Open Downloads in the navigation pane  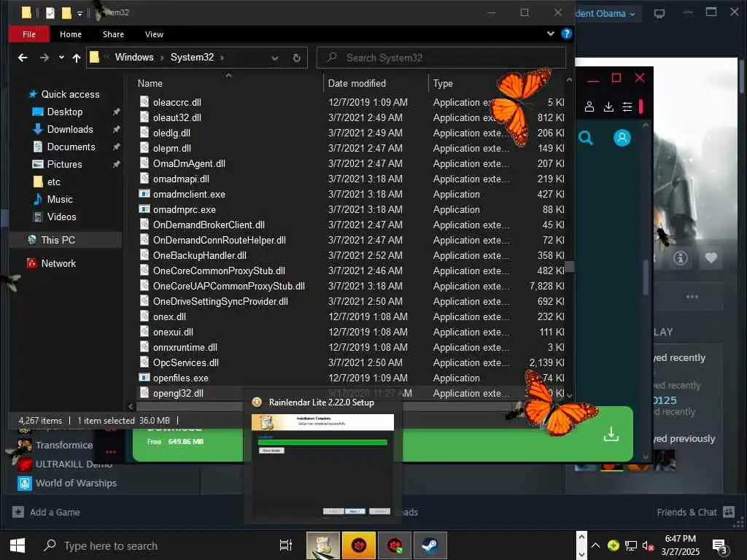tap(70, 130)
